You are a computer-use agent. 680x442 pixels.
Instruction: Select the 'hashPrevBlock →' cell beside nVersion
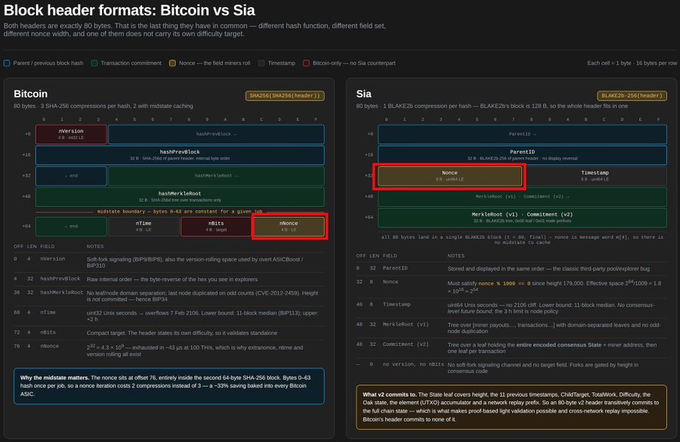tap(216, 134)
